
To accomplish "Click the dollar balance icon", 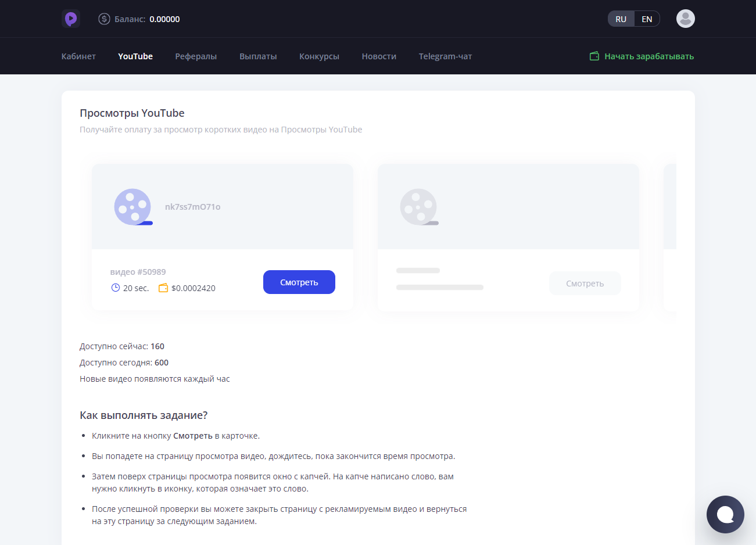I will pyautogui.click(x=104, y=19).
